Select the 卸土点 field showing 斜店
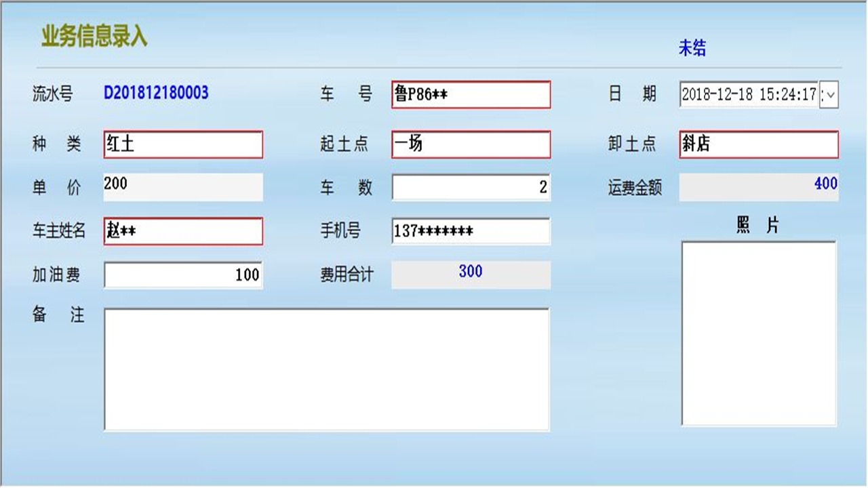This screenshot has height=488, width=868. pyautogui.click(x=758, y=144)
